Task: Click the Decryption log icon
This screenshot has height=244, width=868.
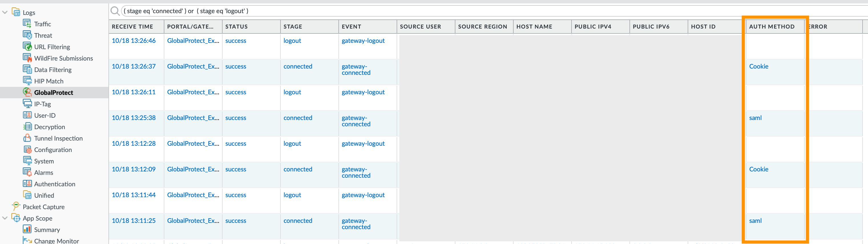Action: tap(27, 127)
